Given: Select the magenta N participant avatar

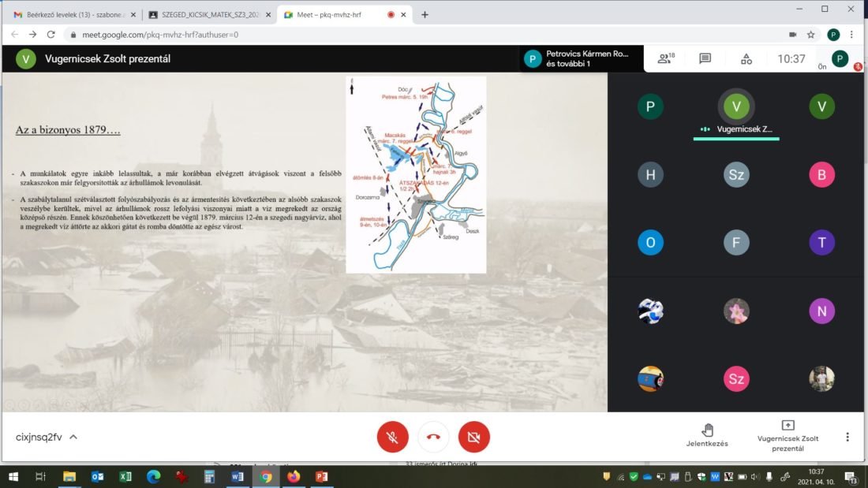Looking at the screenshot, I should [821, 311].
